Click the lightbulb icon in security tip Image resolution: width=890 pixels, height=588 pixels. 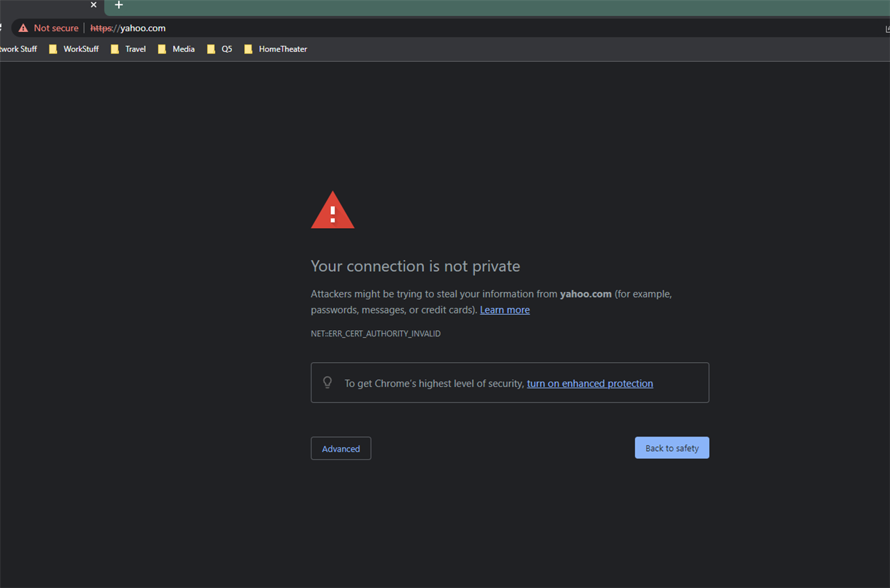tap(327, 382)
